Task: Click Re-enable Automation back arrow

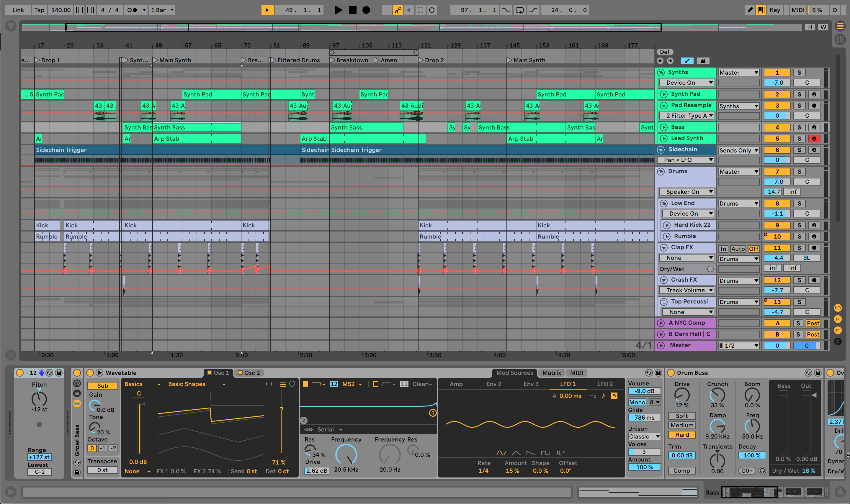Action: tap(409, 10)
